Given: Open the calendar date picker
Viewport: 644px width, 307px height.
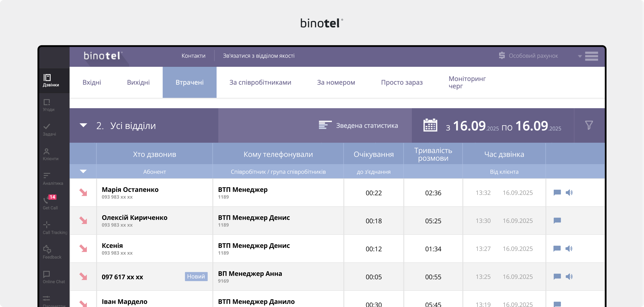Looking at the screenshot, I should (x=430, y=126).
